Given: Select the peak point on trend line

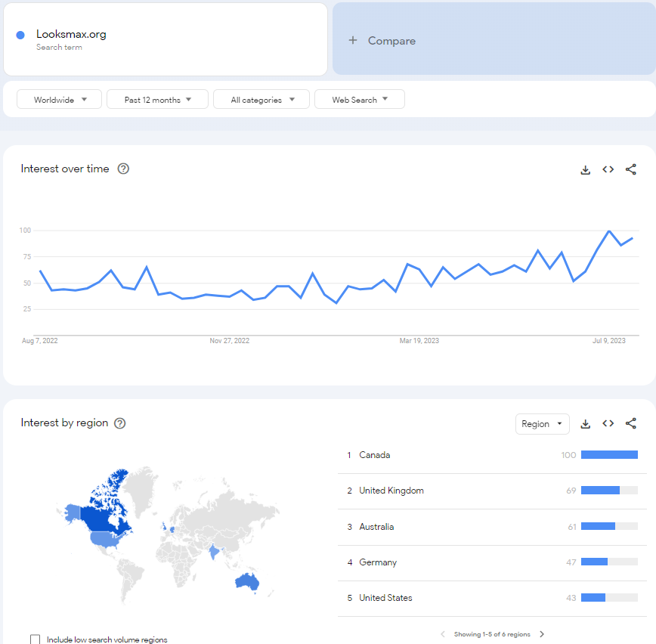Looking at the screenshot, I should pyautogui.click(x=609, y=231).
